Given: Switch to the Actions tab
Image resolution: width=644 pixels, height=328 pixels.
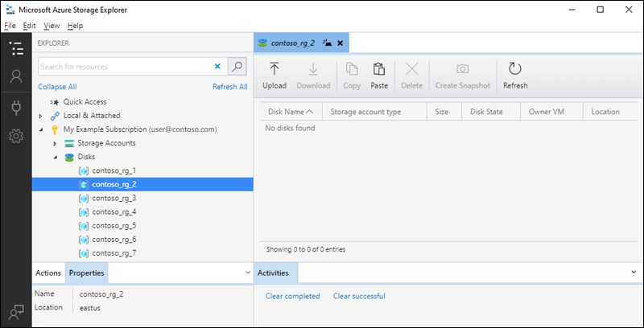Looking at the screenshot, I should point(48,273).
